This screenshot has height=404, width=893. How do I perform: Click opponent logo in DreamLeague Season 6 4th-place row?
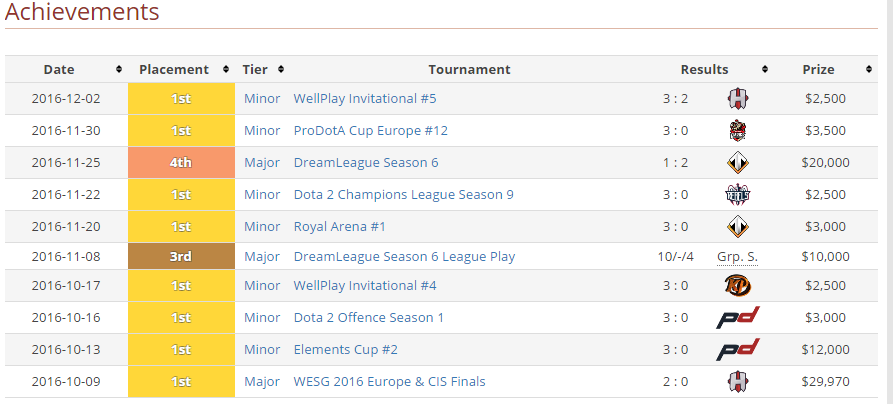coord(738,163)
